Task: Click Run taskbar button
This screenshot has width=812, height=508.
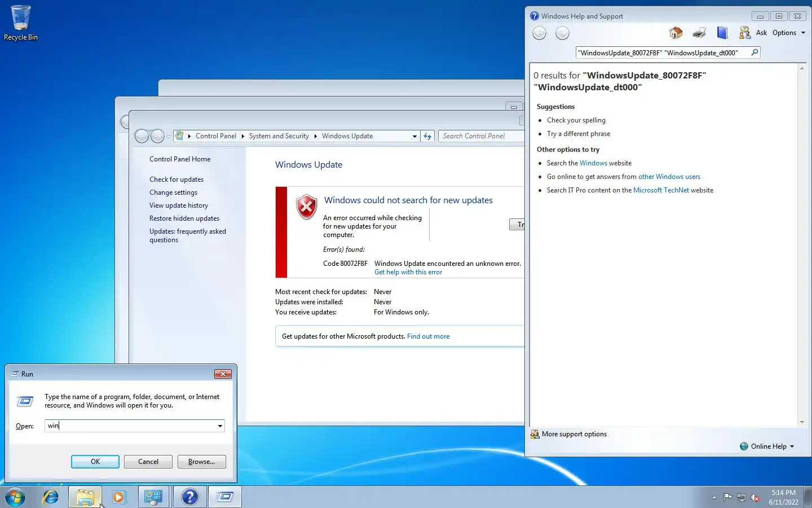Action: [x=225, y=497]
